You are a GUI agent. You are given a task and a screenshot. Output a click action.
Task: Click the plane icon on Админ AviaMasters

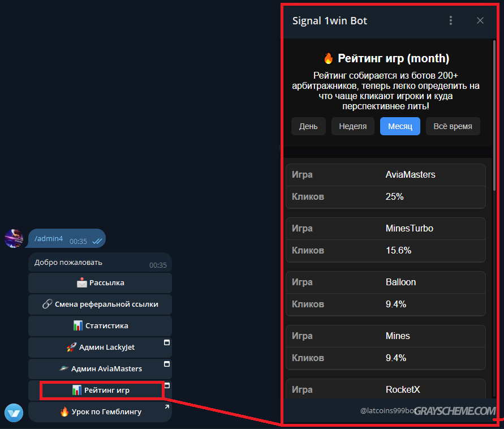64,368
